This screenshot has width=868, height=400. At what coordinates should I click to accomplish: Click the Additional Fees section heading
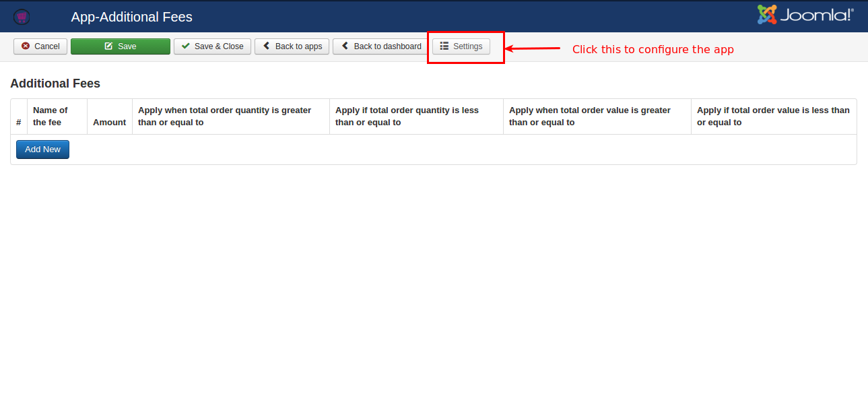[55, 84]
